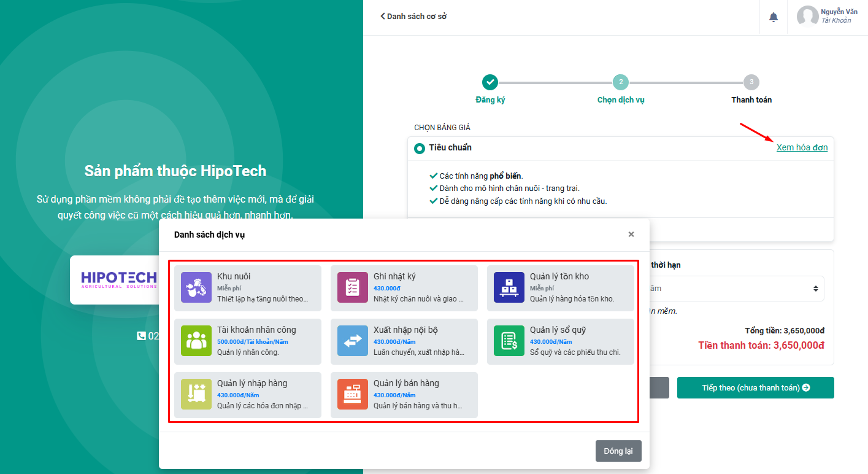The width and height of the screenshot is (868, 474).
Task: Go back to Danh sách cơ sở
Action: (413, 17)
